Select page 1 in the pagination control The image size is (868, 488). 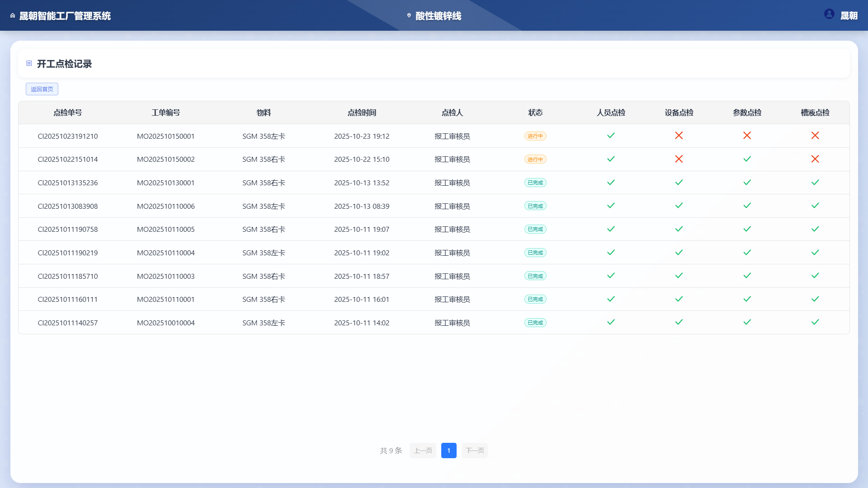click(x=448, y=450)
